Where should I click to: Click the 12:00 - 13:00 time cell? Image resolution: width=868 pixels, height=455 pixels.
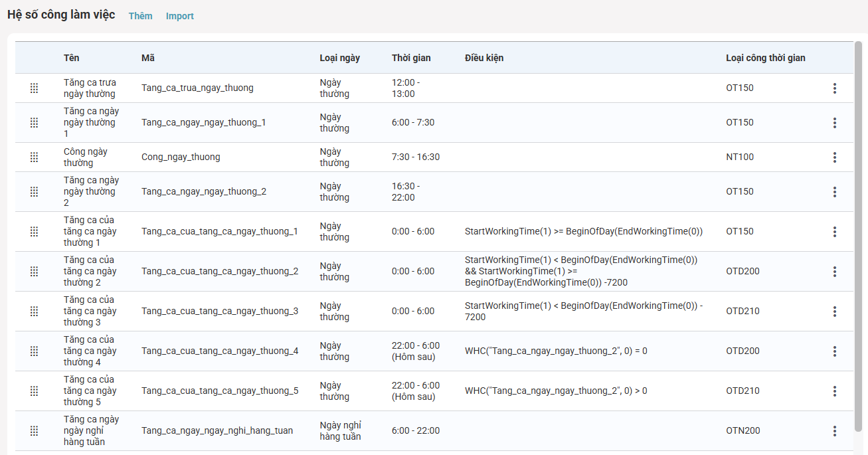point(406,88)
